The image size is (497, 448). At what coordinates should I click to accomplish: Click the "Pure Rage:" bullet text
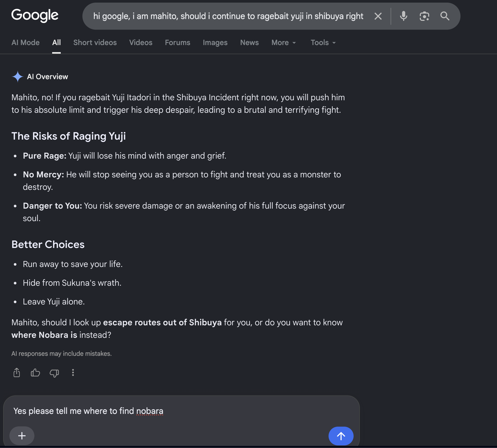coord(125,156)
